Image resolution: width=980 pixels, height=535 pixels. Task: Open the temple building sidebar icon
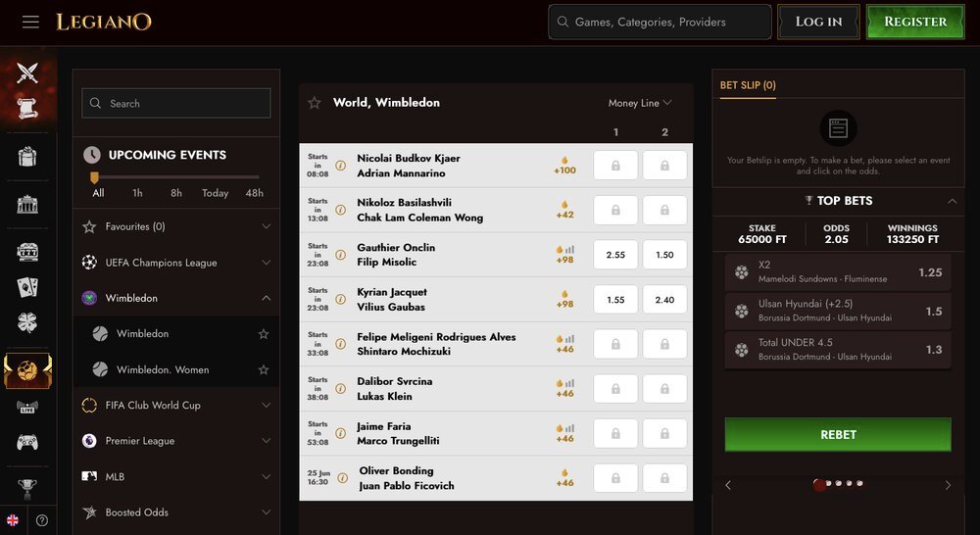pyautogui.click(x=27, y=205)
